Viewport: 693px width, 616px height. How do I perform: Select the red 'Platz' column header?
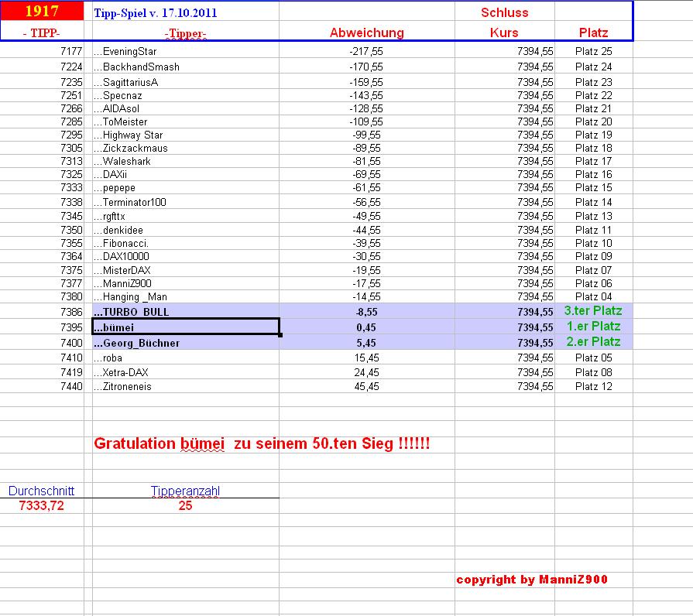594,33
